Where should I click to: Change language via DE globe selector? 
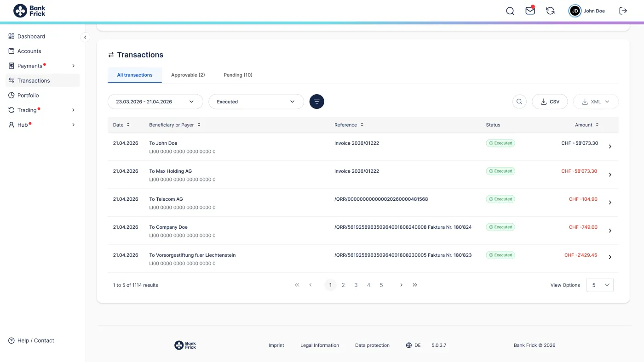[x=413, y=345]
